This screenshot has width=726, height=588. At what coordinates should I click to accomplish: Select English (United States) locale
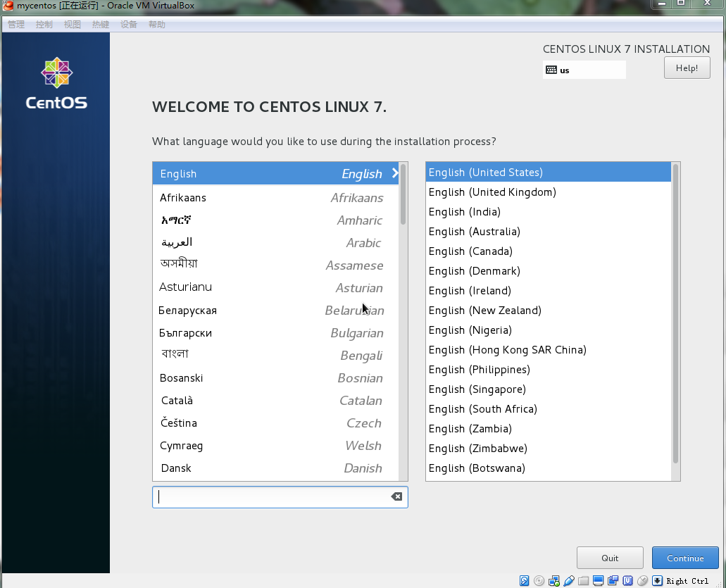pos(549,173)
